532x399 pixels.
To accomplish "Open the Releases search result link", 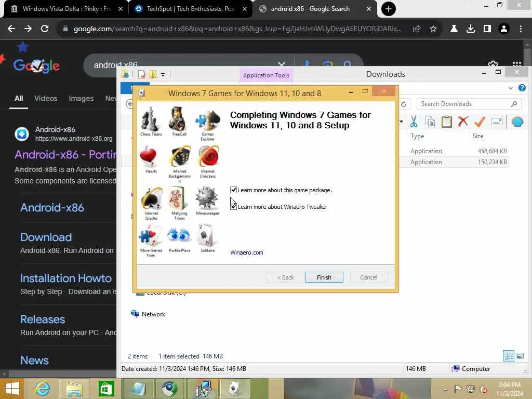I will point(43,320).
